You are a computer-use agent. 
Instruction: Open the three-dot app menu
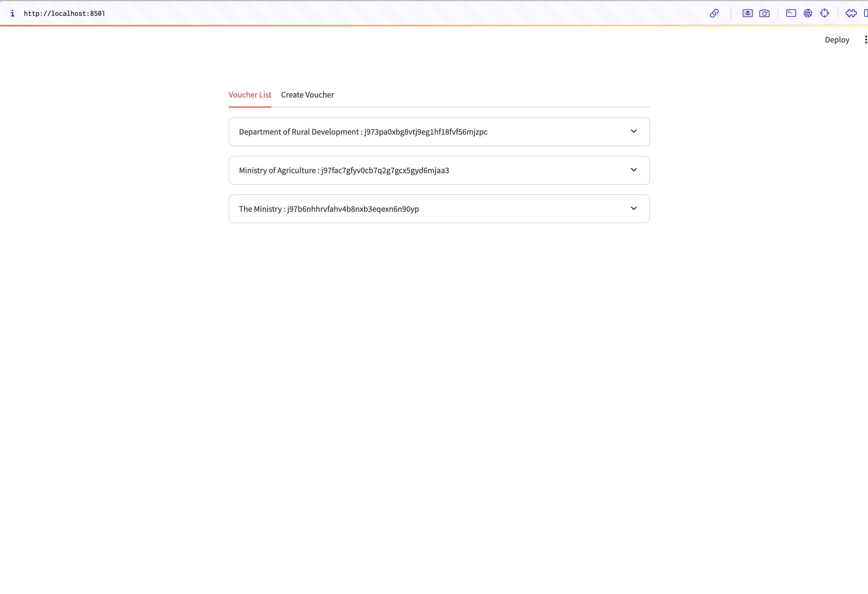[865, 39]
